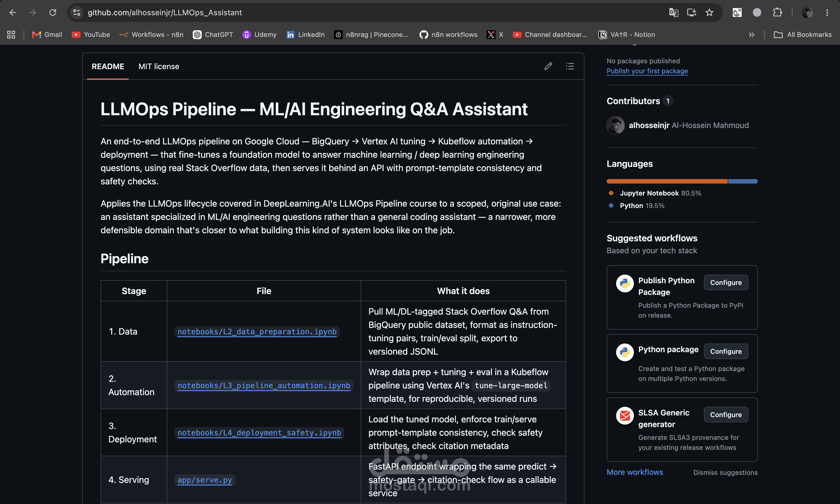Open ChatGPT bookmark
The height and width of the screenshot is (504, 840).
pyautogui.click(x=213, y=35)
